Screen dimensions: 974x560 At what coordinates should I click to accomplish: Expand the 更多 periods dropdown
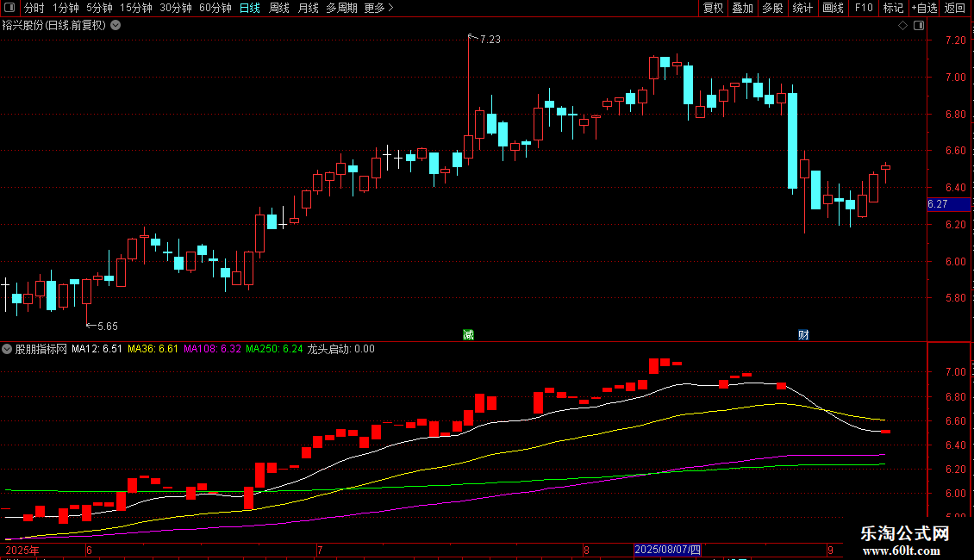click(x=379, y=8)
